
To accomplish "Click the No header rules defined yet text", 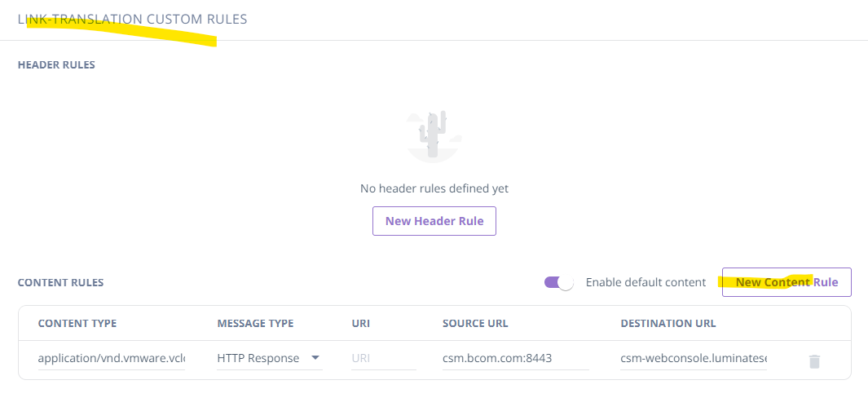I will [x=434, y=188].
